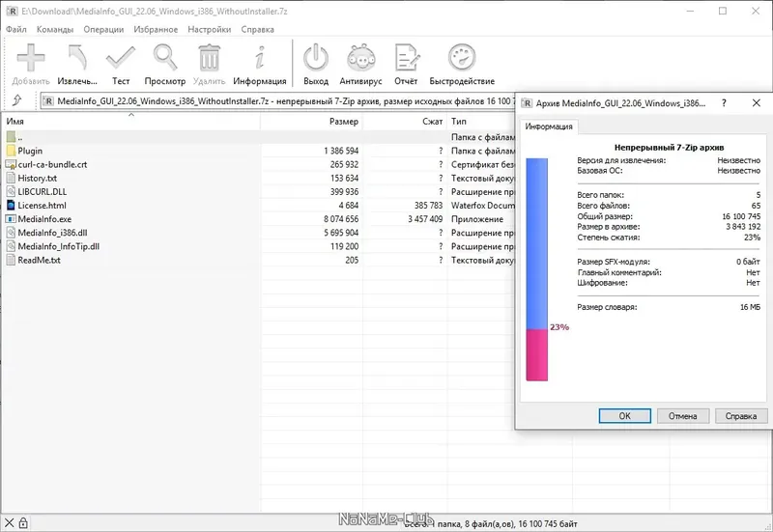Click the blue portion of compression bar

[537, 244]
